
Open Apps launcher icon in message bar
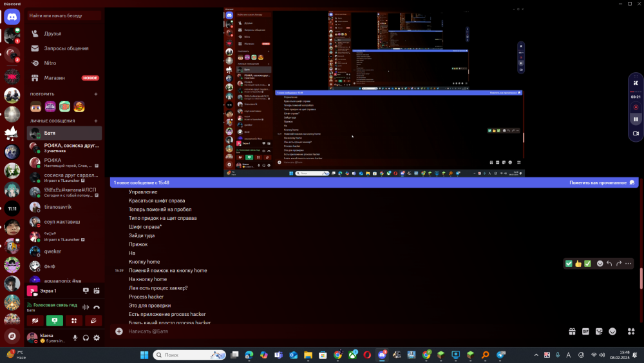pyautogui.click(x=631, y=331)
